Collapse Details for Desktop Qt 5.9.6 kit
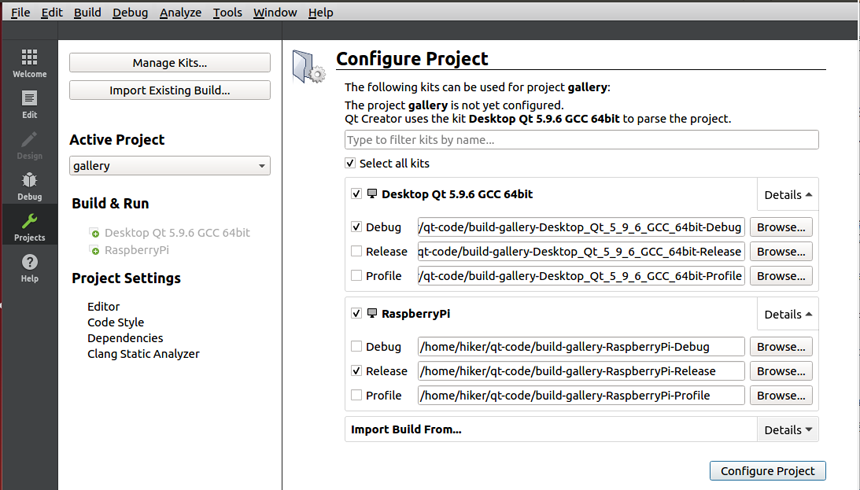 [788, 195]
